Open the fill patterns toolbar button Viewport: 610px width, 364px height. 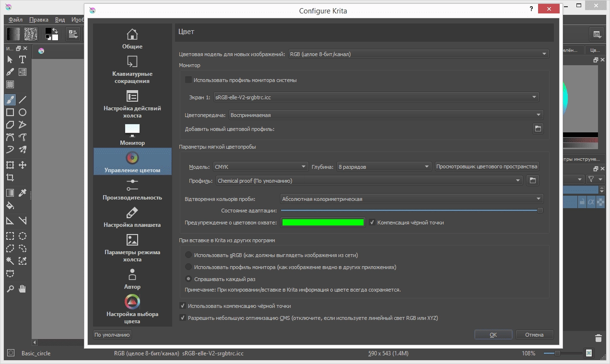pyautogui.click(x=31, y=34)
